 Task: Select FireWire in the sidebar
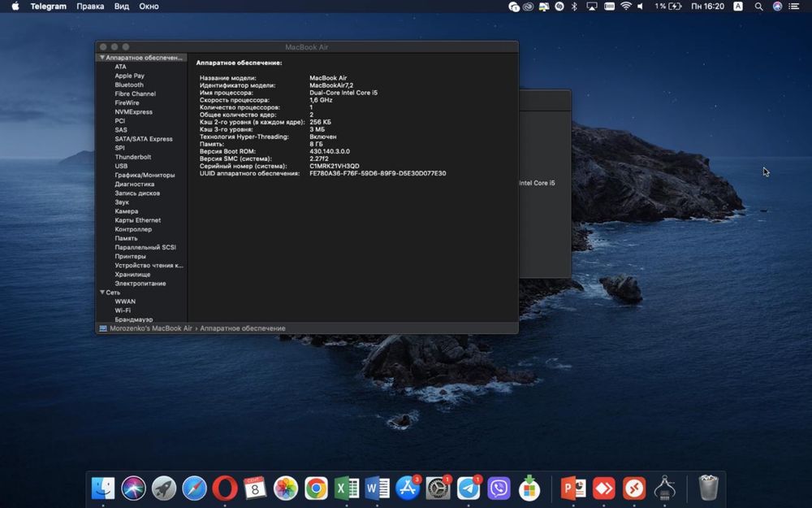127,102
